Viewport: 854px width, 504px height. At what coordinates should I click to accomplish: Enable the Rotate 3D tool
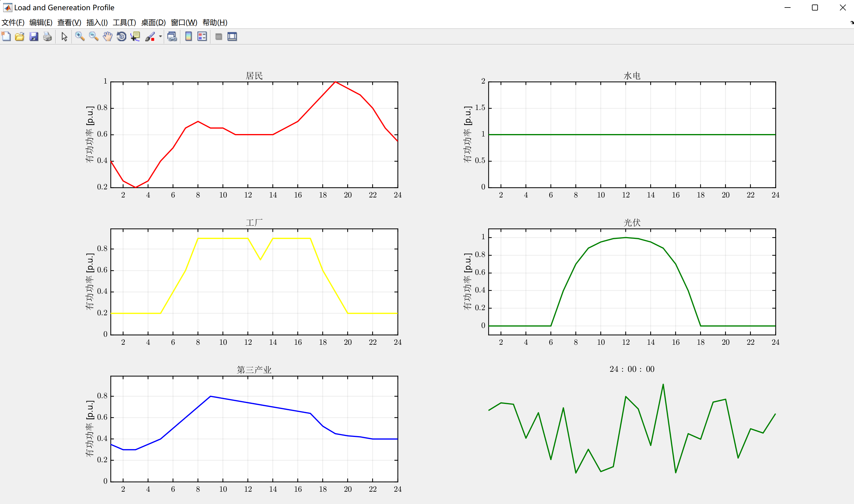(x=121, y=37)
